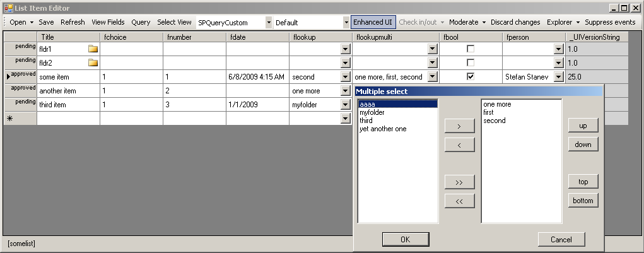This screenshot has height=253, width=644.
Task: Click View Fields in the toolbar
Action: [108, 22]
